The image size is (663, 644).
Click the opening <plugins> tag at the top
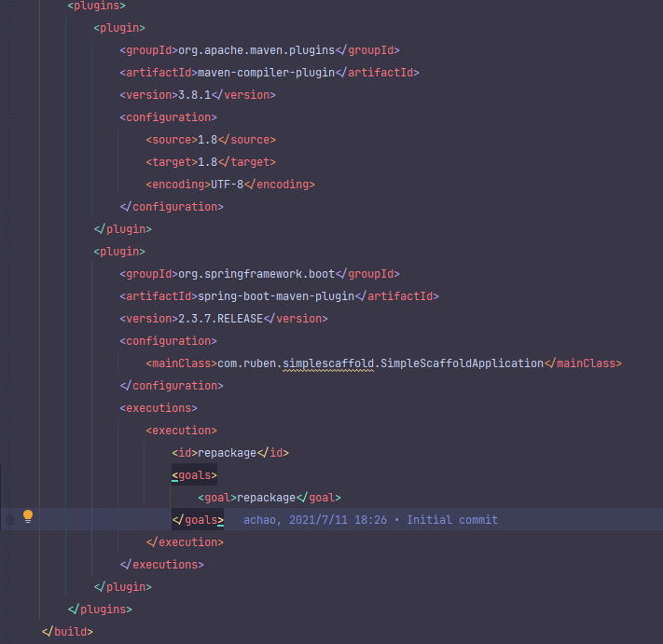coord(96,6)
